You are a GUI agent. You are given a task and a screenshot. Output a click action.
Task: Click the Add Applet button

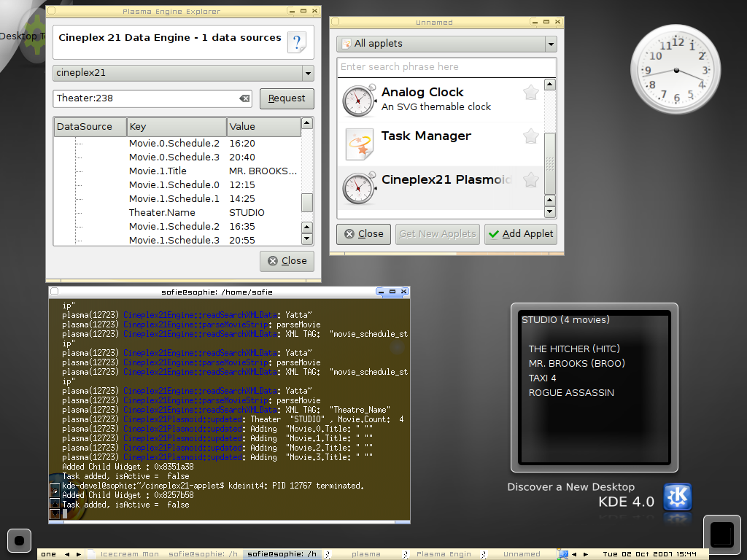point(521,234)
